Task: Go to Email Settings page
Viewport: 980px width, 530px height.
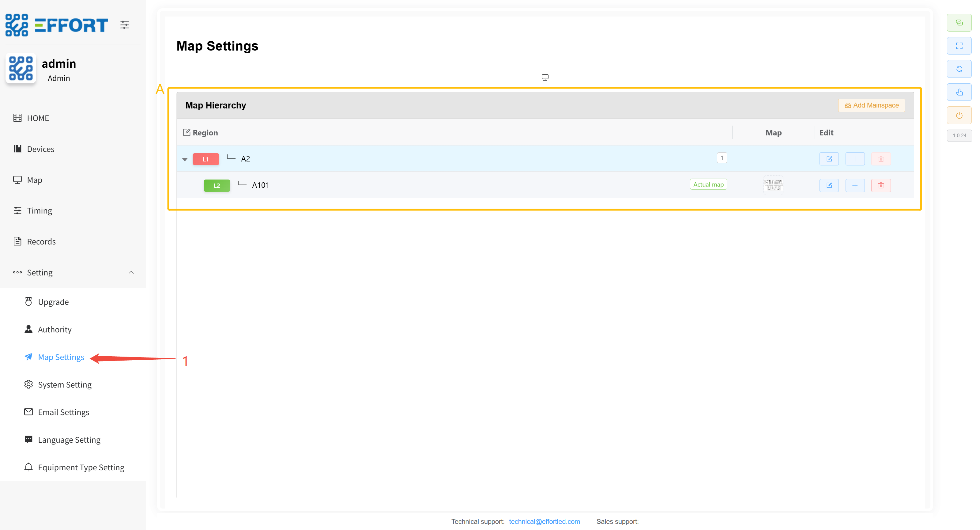Action: click(63, 412)
